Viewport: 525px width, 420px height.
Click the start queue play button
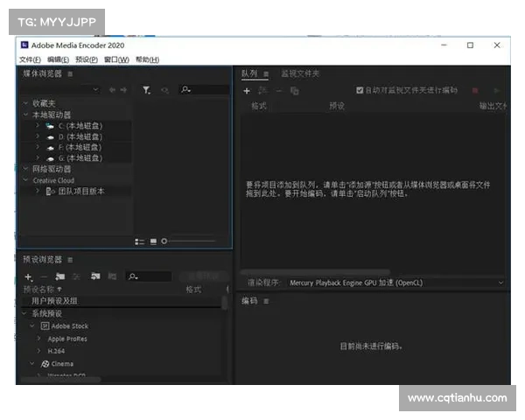click(496, 90)
